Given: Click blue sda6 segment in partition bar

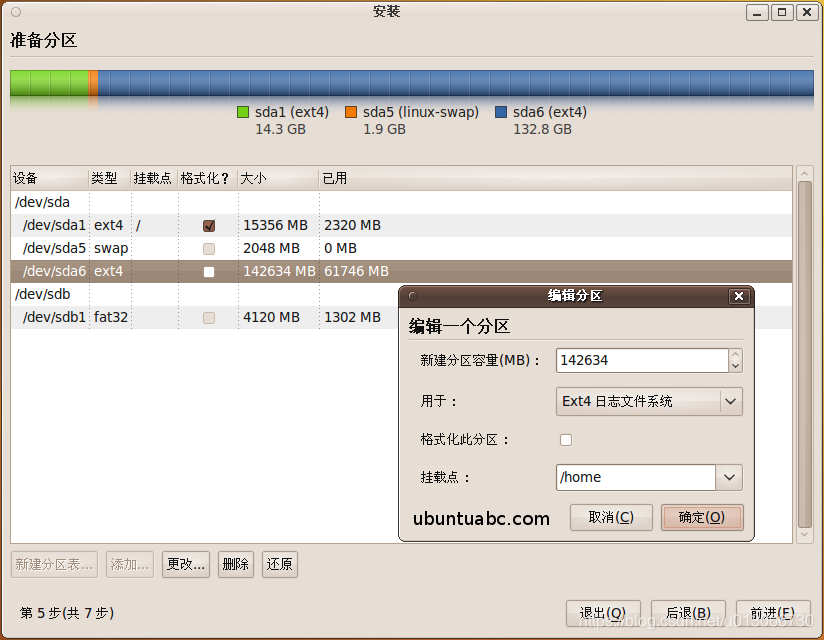Looking at the screenshot, I should 456,83.
